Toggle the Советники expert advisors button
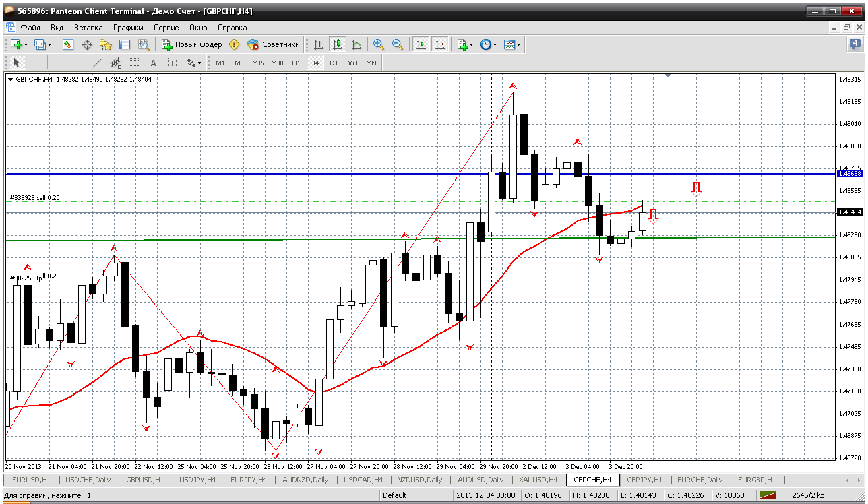 274,44
